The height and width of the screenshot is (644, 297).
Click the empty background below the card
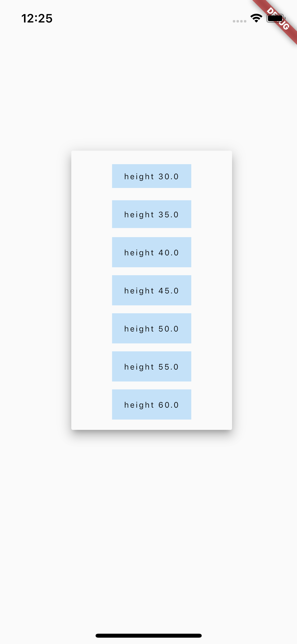(x=148, y=529)
